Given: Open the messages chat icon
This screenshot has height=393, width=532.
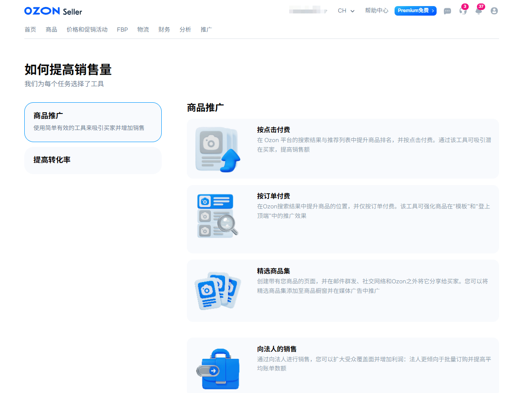Looking at the screenshot, I should pos(447,11).
